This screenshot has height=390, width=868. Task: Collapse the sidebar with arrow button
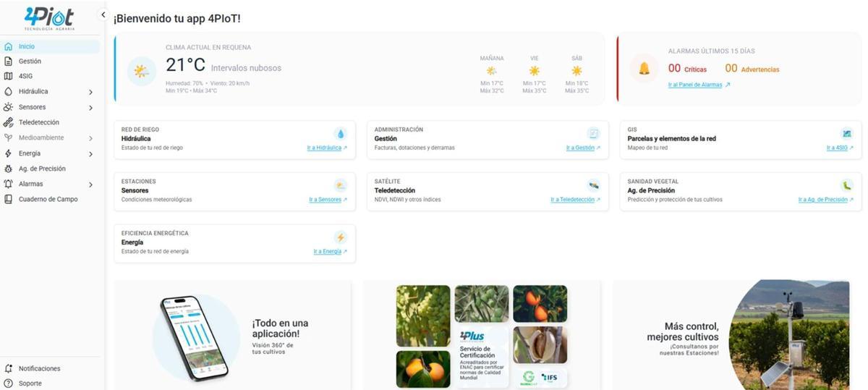click(103, 14)
